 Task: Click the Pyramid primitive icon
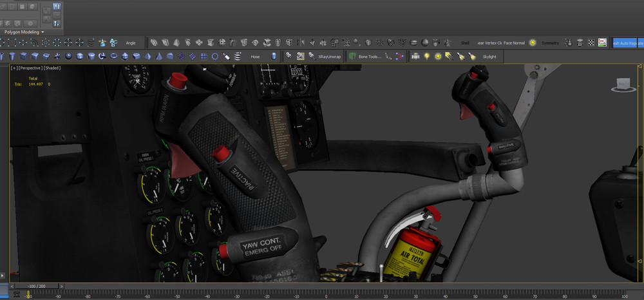148,56
